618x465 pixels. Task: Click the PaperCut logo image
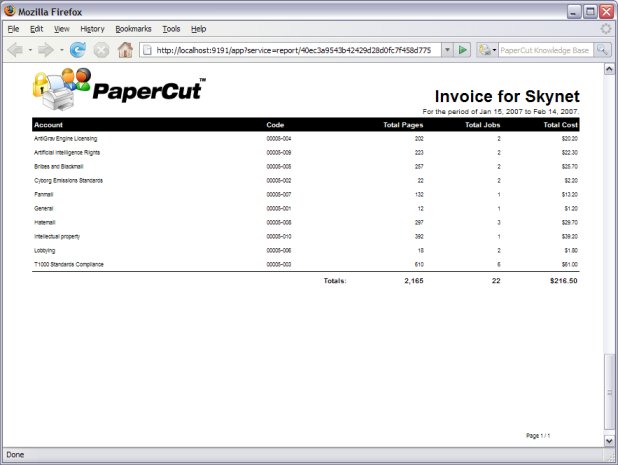coord(119,89)
